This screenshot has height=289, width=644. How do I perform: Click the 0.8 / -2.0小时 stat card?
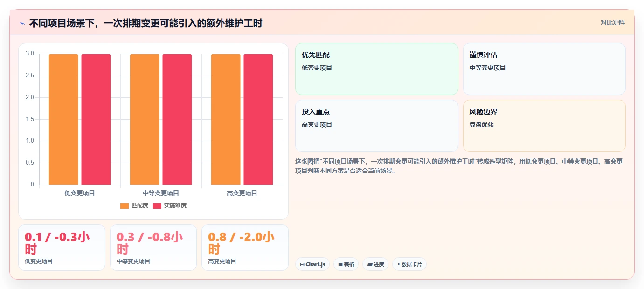(x=245, y=248)
